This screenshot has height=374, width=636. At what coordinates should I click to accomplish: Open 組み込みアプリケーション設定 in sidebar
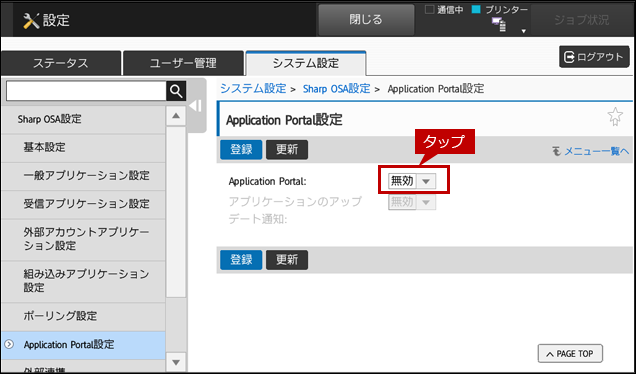[83, 281]
